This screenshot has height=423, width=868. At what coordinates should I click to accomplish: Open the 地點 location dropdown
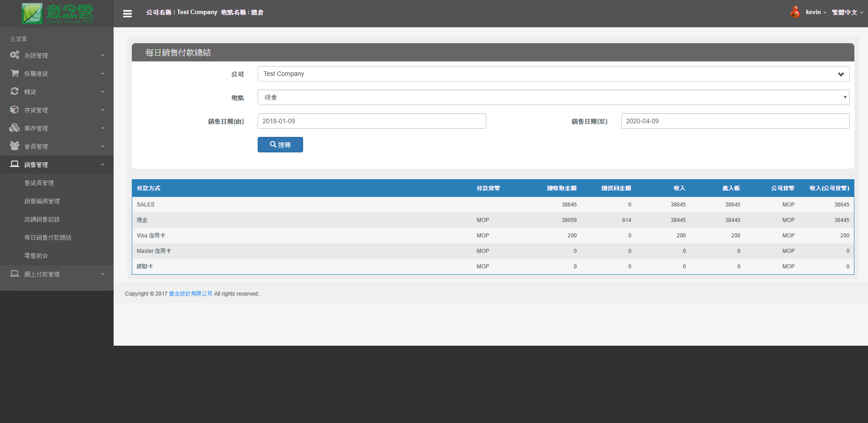click(x=553, y=97)
